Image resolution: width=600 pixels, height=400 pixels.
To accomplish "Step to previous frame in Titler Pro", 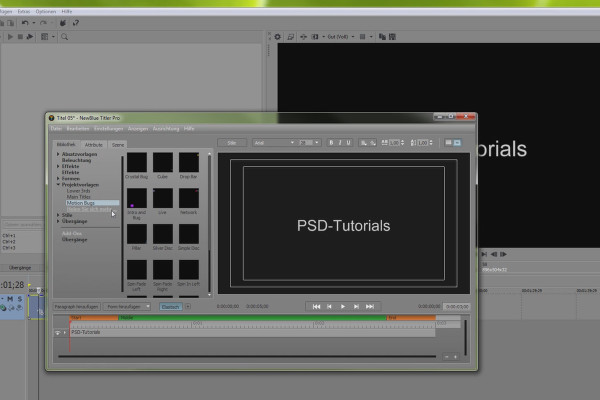I will click(x=329, y=307).
